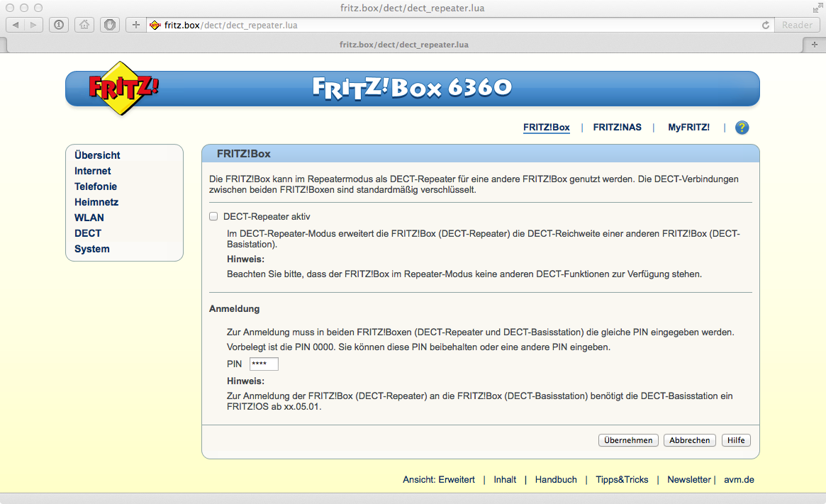The image size is (826, 504).
Task: Open the Newsletter footer link
Action: point(689,480)
